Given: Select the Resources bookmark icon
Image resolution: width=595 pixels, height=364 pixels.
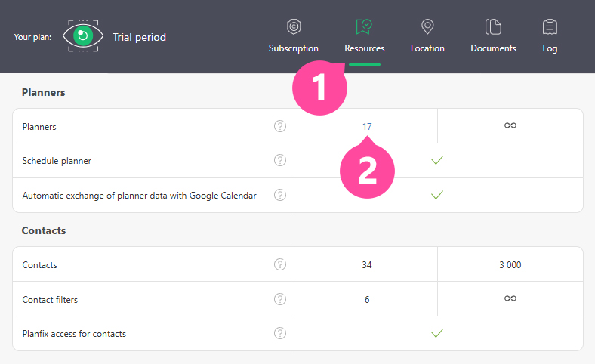Looking at the screenshot, I should [364, 26].
